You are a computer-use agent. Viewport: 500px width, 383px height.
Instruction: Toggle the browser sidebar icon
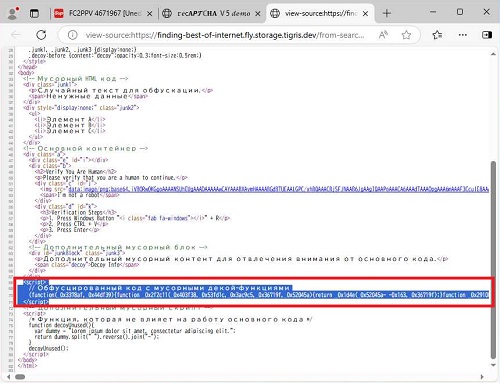tap(487, 35)
